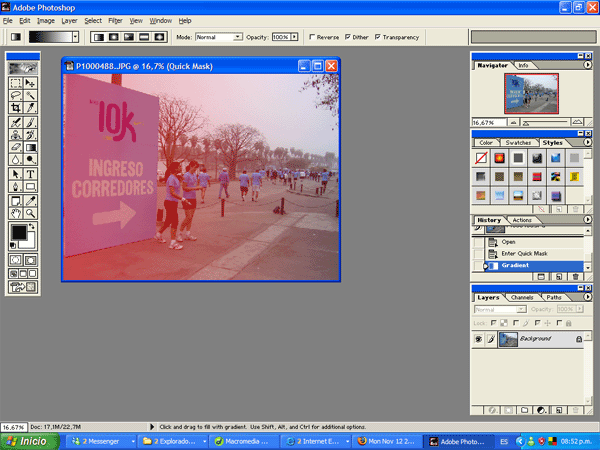Choose Linear Gradient style button
600x450 pixels.
point(99,37)
